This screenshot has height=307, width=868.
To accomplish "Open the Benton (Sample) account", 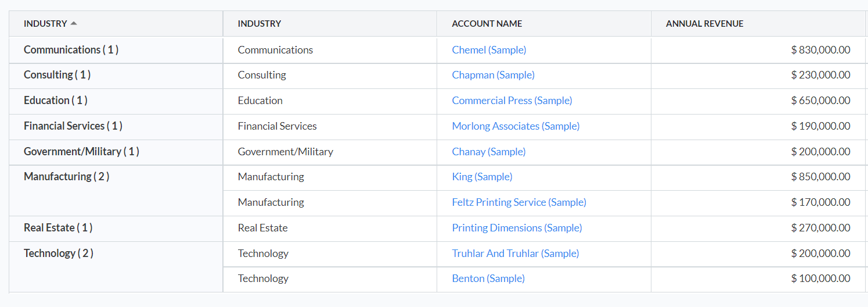I will pos(488,279).
